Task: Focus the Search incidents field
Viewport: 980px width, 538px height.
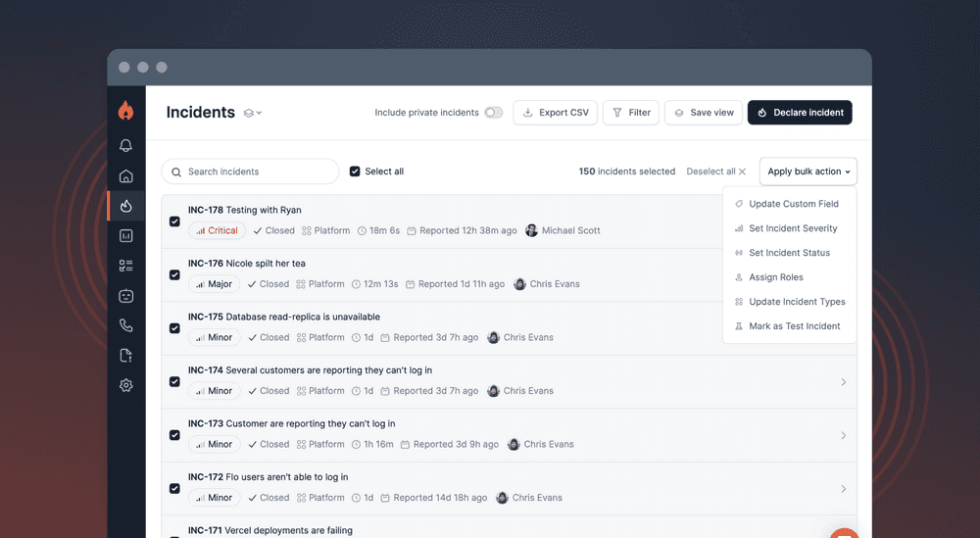Action: 250,171
